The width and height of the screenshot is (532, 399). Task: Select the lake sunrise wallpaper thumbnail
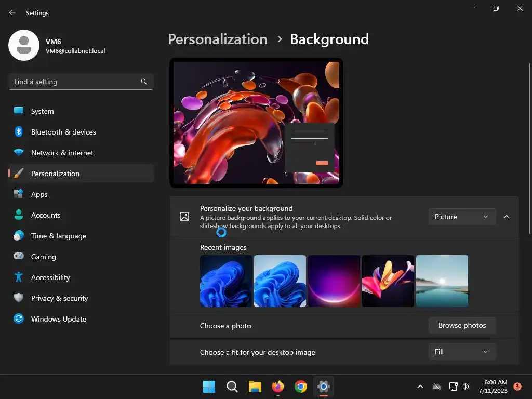(442, 281)
